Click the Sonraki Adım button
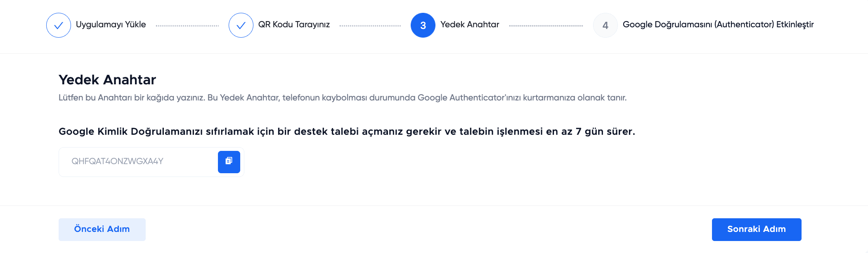Viewport: 868px width, 253px height. click(x=756, y=229)
